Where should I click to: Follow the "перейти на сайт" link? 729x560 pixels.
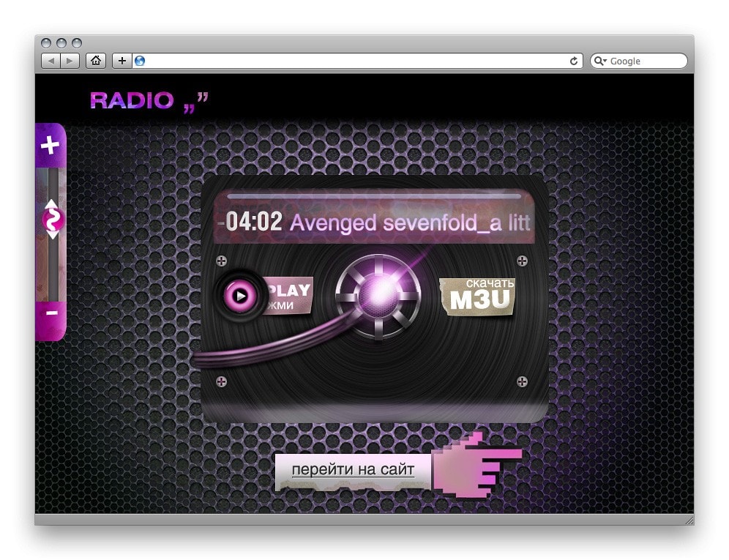point(353,470)
